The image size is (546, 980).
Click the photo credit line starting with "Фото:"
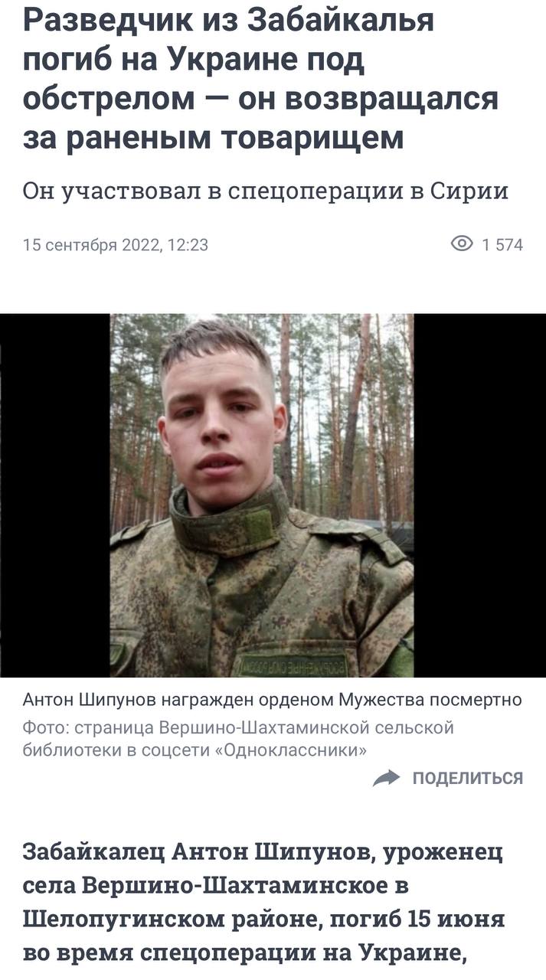coord(238,738)
